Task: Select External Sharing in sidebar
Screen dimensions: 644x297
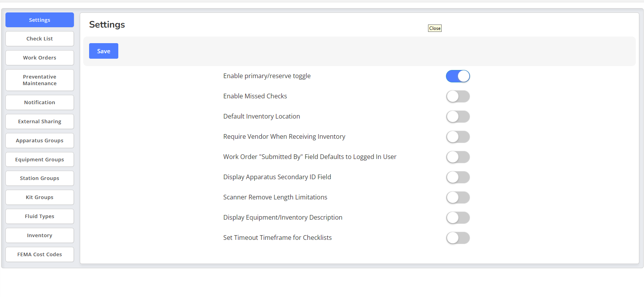Action: [40, 122]
